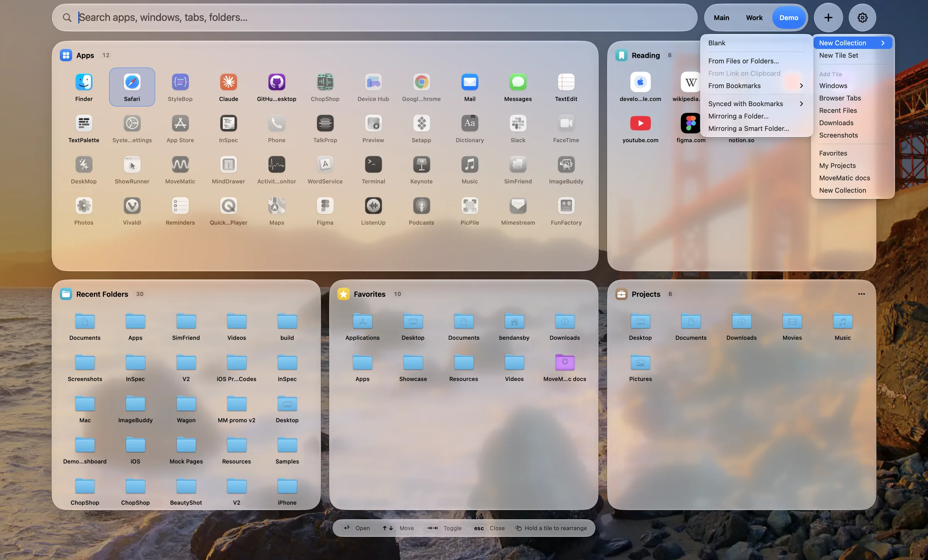Choose Blank collection menu item
This screenshot has width=928, height=560.
[x=756, y=43]
